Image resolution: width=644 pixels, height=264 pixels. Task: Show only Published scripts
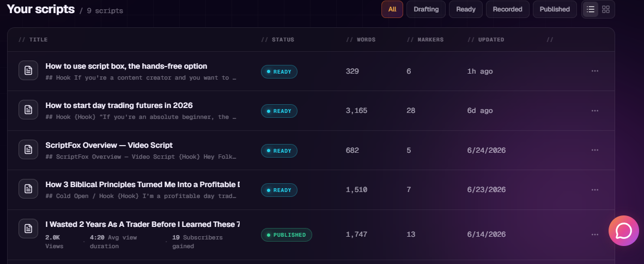point(555,9)
